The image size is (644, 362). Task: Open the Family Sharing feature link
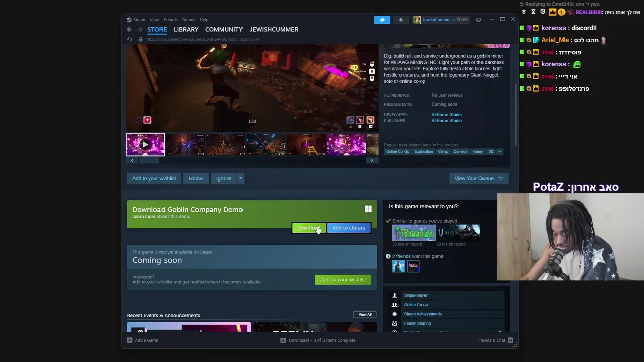pyautogui.click(x=417, y=323)
